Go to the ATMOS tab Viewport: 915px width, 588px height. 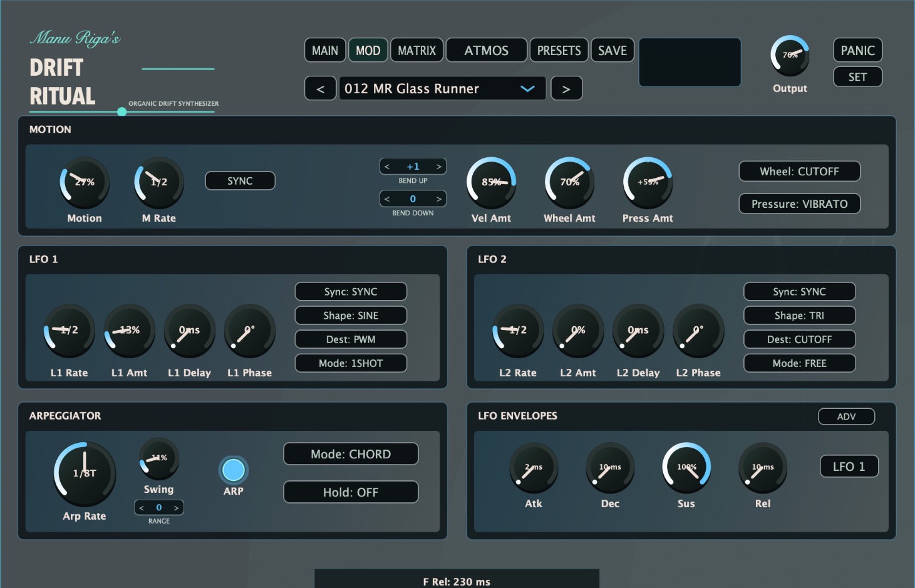[x=487, y=51]
